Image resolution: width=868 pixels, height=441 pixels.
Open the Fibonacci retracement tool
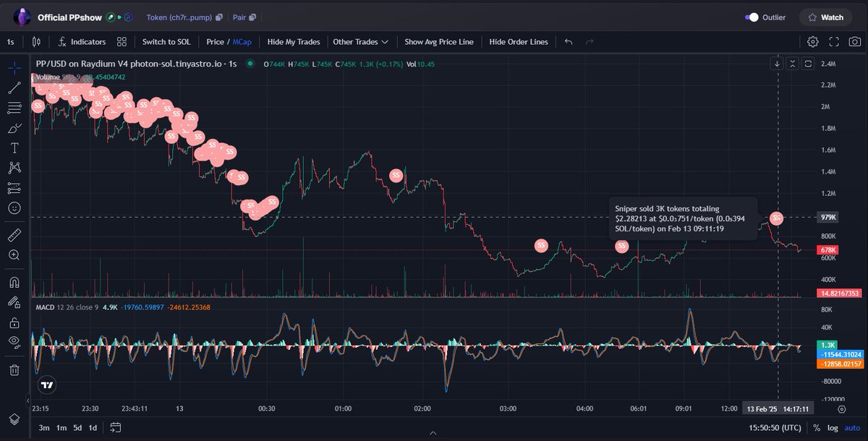pyautogui.click(x=14, y=108)
